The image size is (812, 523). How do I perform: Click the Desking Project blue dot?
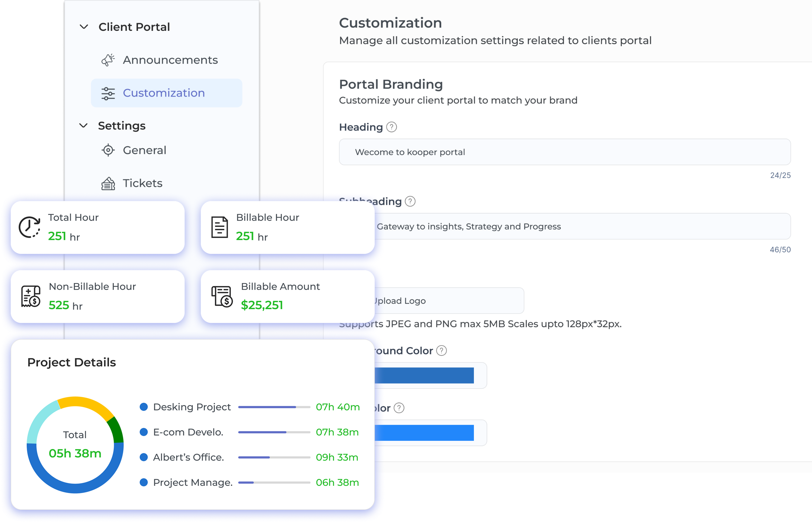pyautogui.click(x=144, y=407)
